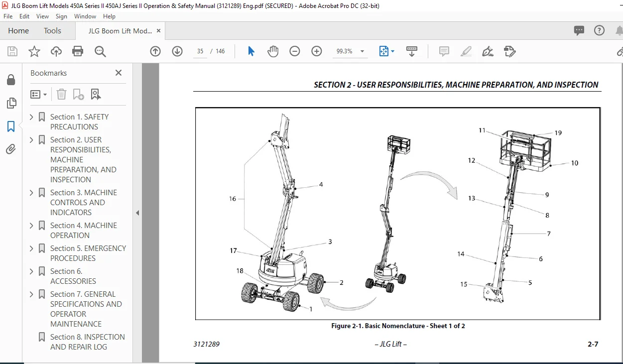Collapse the navigation pane with arrow

coord(137,213)
